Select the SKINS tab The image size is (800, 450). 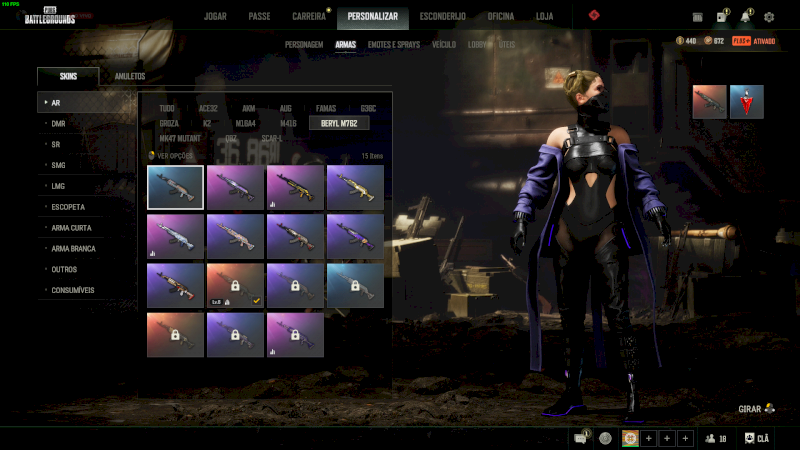(x=68, y=76)
